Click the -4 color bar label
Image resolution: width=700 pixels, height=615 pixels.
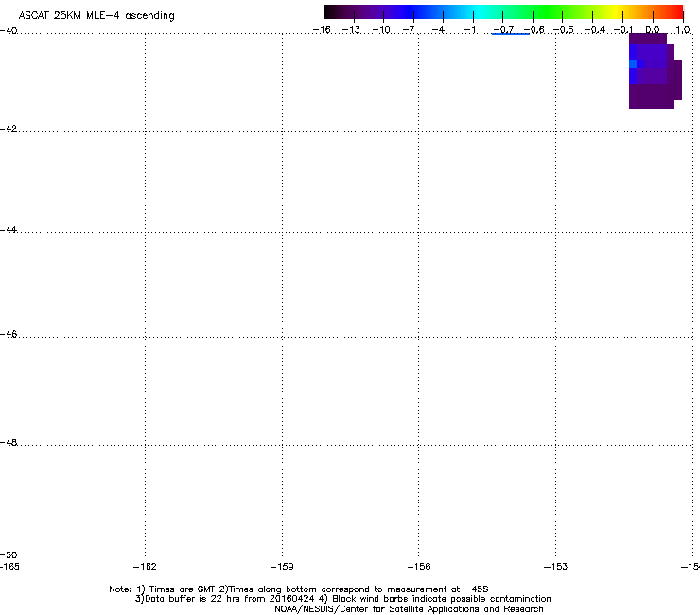[438, 30]
